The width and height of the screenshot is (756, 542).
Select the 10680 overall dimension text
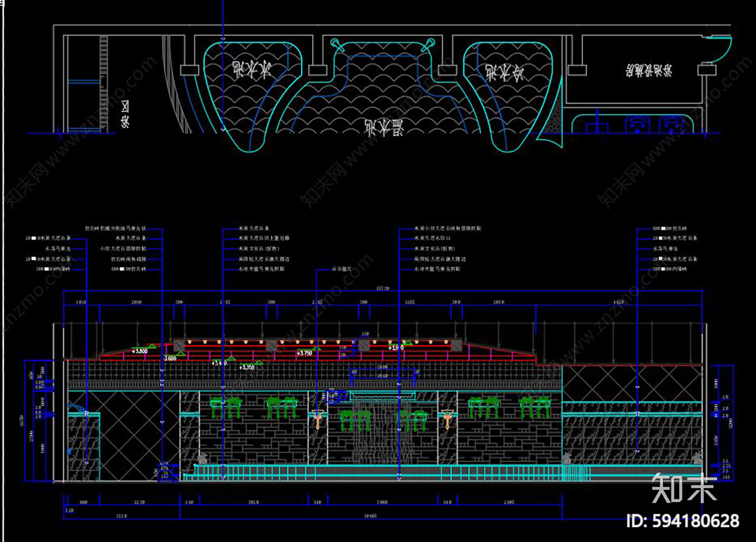tap(370, 517)
